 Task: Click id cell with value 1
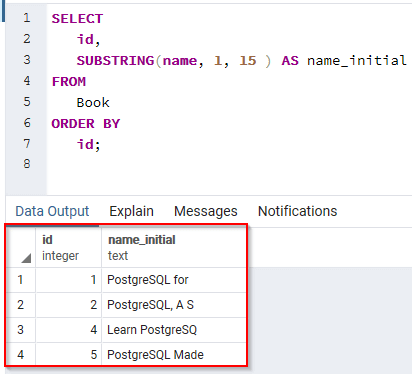point(68,280)
